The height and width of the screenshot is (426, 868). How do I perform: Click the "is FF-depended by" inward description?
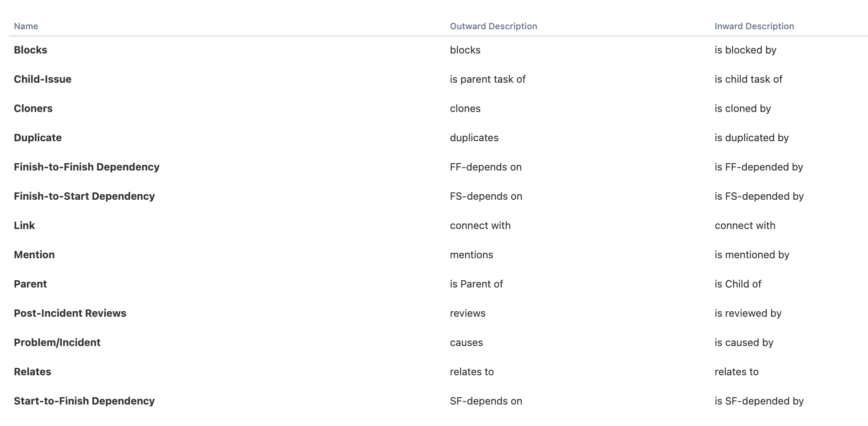pyautogui.click(x=759, y=167)
